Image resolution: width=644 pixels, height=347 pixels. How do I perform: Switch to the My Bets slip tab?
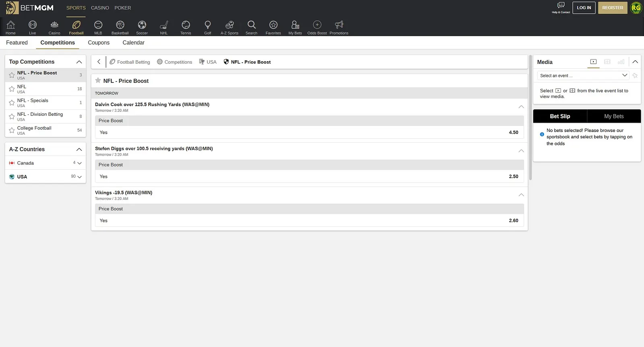tap(614, 116)
